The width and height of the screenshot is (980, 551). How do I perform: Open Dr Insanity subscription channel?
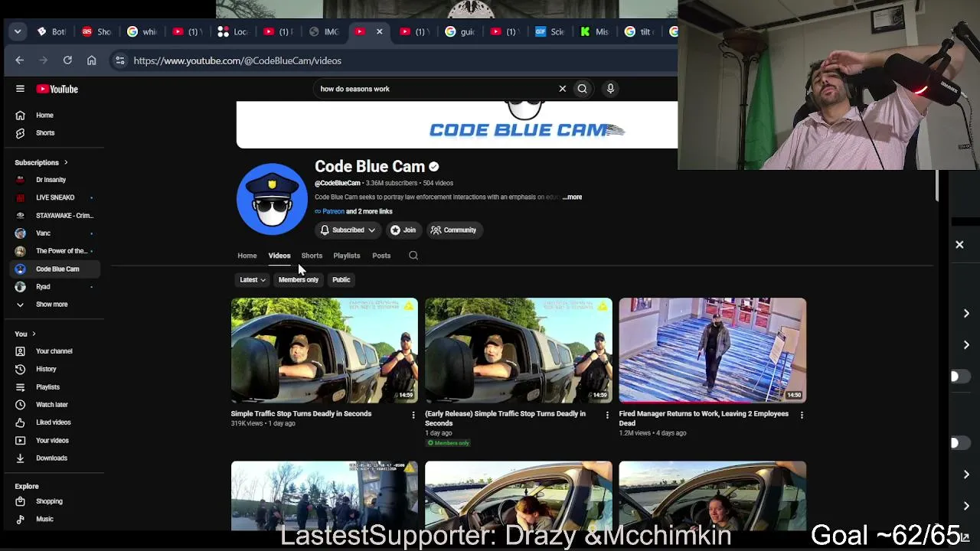coord(51,180)
